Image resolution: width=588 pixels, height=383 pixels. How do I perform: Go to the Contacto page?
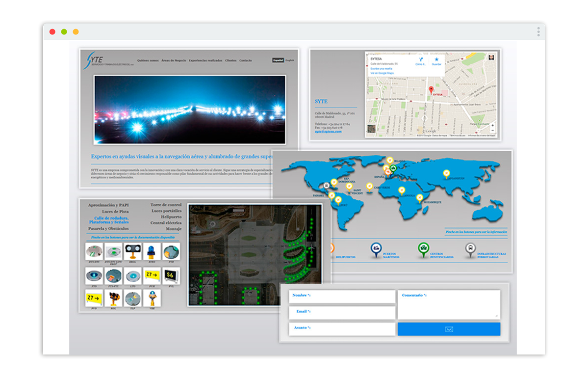pyautogui.click(x=246, y=60)
